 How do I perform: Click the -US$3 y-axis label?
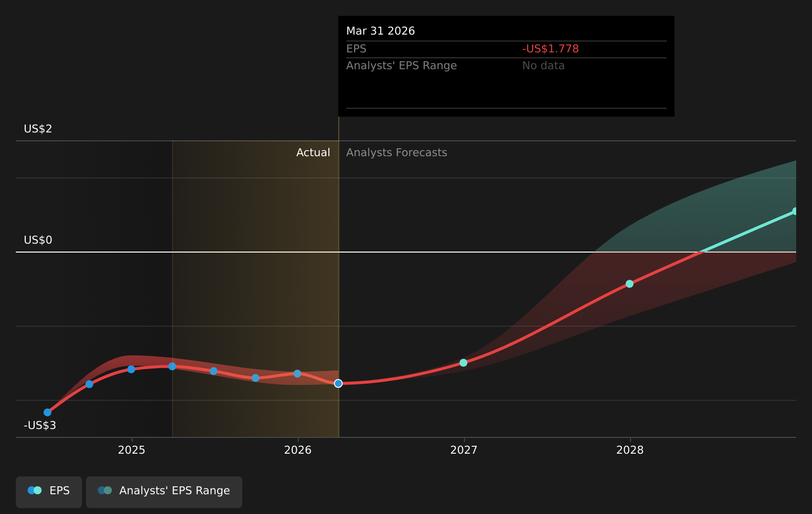[40, 426]
